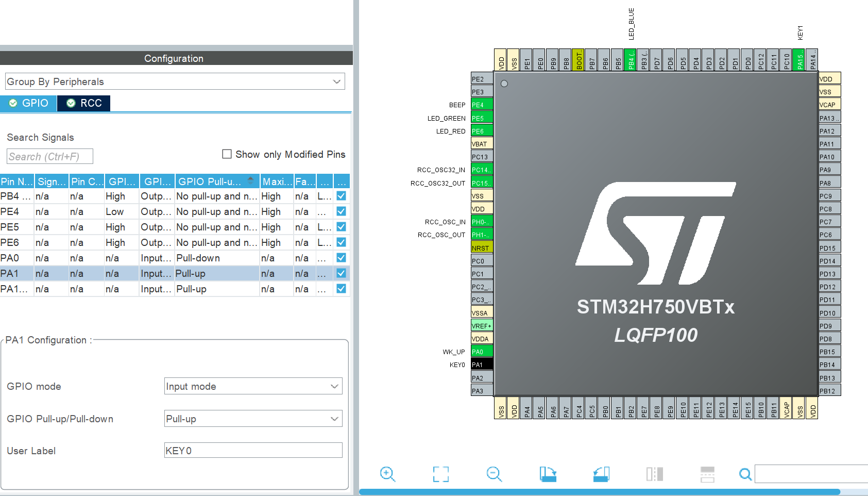Switch to the GPIO tab
Image resolution: width=868 pixels, height=496 pixels.
coord(28,103)
